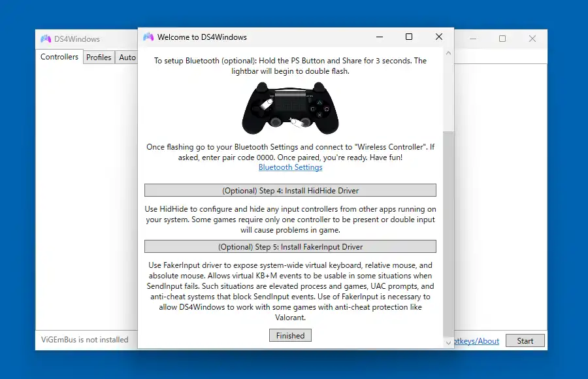
Task: Switch to the Controllers tab in DS4Windows
Action: [x=59, y=57]
